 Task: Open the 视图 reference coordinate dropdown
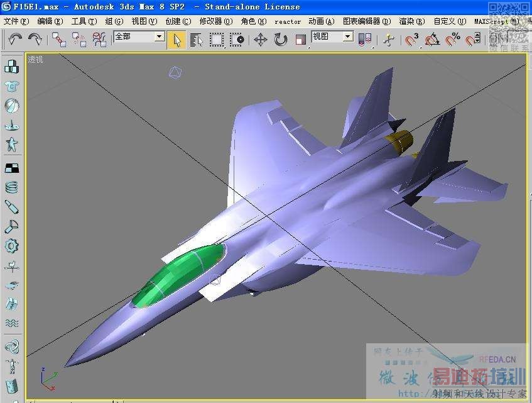tap(348, 36)
